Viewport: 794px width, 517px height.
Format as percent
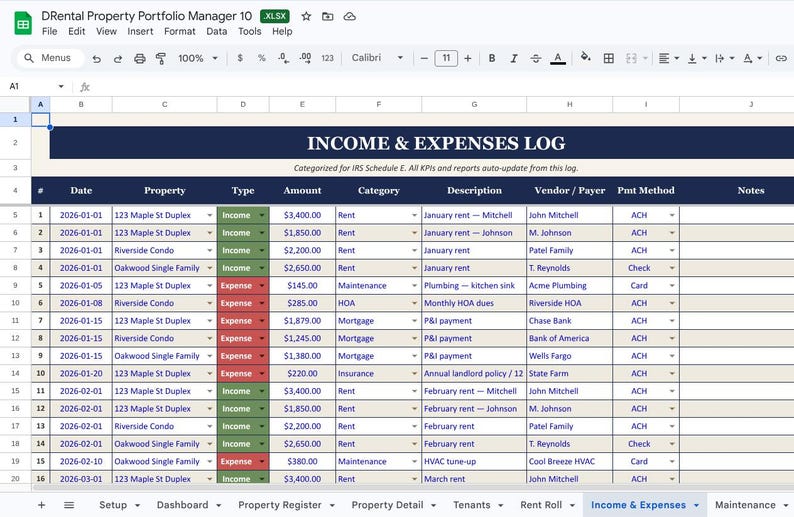[262, 58]
